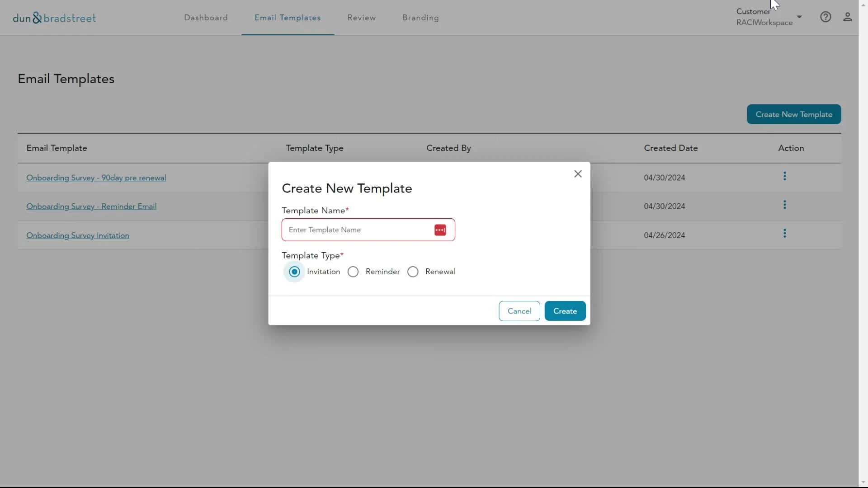This screenshot has height=488, width=868.
Task: Click the Cancel button
Action: coord(519,311)
